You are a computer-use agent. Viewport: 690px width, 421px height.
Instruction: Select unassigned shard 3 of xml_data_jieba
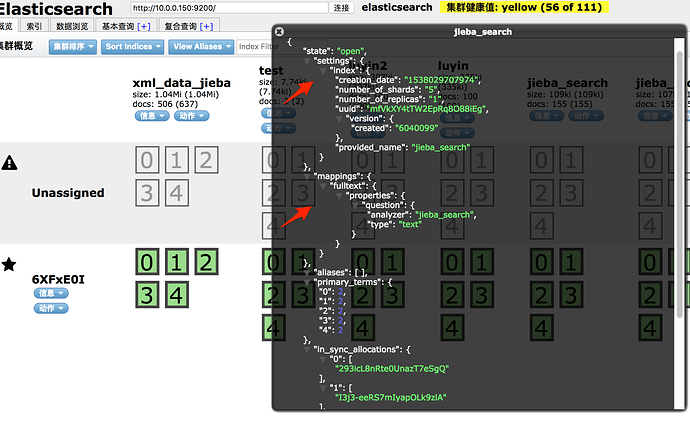coord(147,193)
